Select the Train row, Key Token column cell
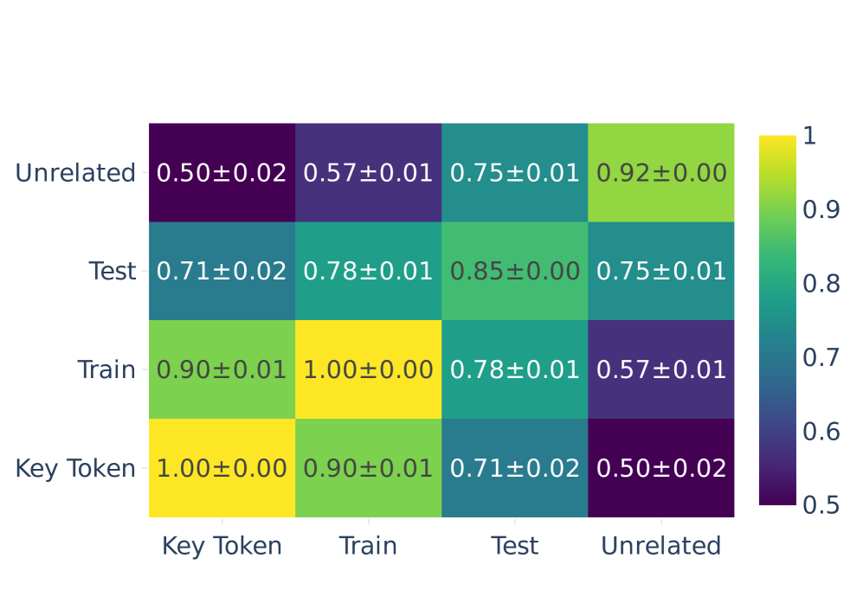 tap(222, 370)
